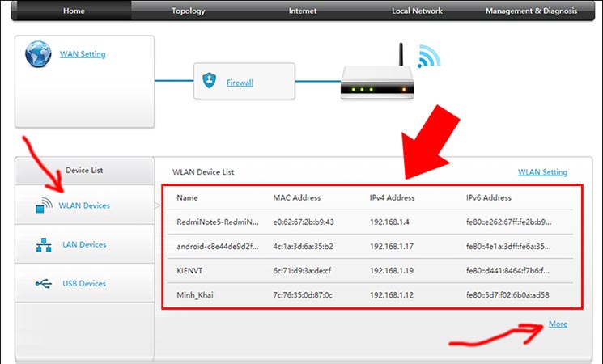Switch to the Topology tab
This screenshot has width=603, height=364.
188,11
